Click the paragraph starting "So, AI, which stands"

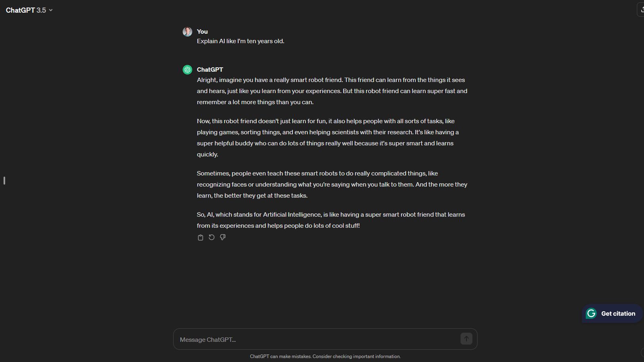[331, 220]
